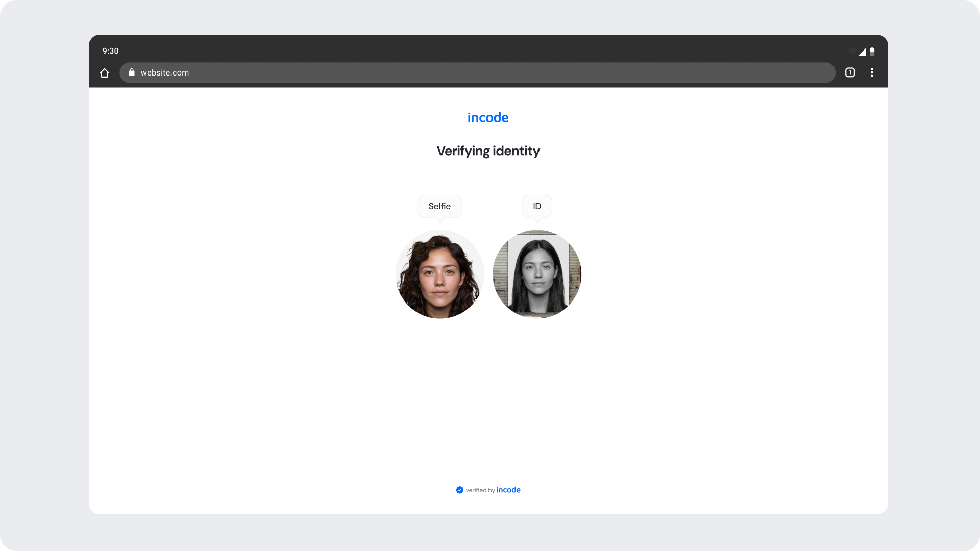
Task: Tap the battery status icon
Action: click(872, 52)
